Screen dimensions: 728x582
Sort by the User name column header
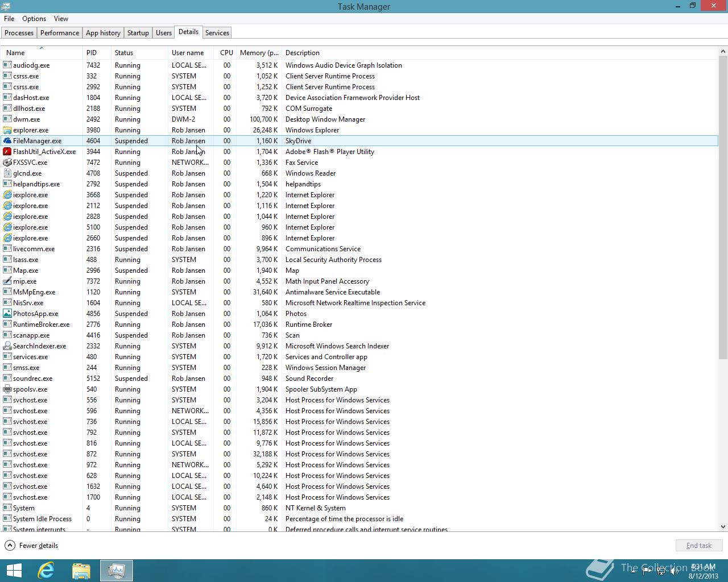click(191, 52)
